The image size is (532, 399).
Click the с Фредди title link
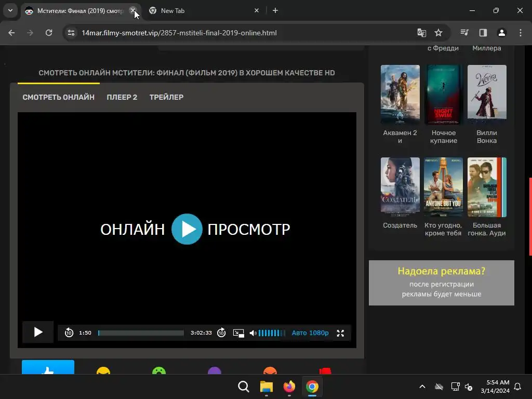click(443, 48)
